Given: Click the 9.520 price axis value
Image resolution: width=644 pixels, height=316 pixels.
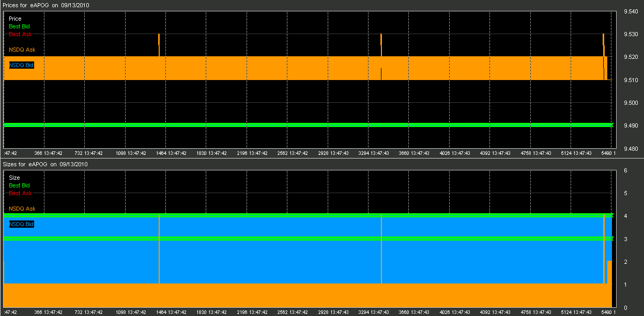Looking at the screenshot, I should [631, 57].
